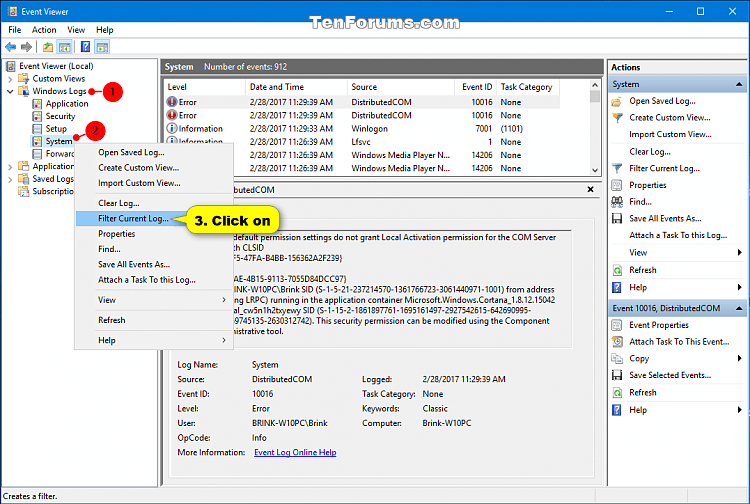The image size is (750, 504).
Task: Click the blue Help toolbar icon
Action: [x=87, y=46]
